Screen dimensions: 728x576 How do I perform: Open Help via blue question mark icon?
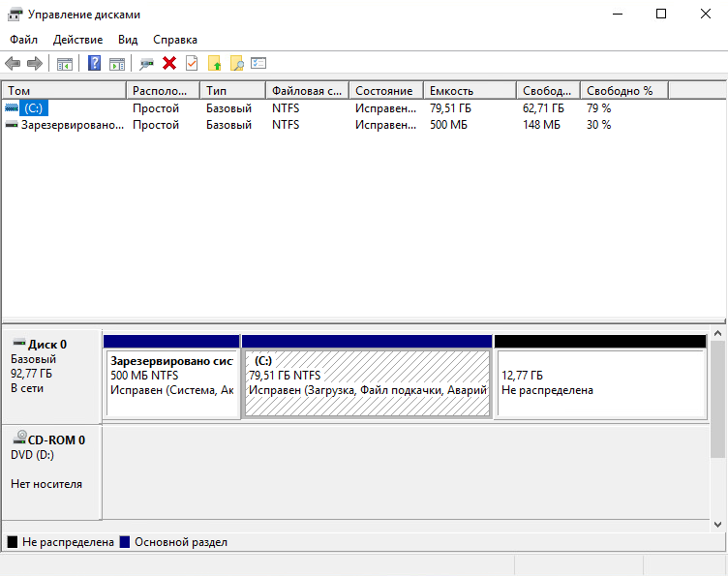[94, 63]
